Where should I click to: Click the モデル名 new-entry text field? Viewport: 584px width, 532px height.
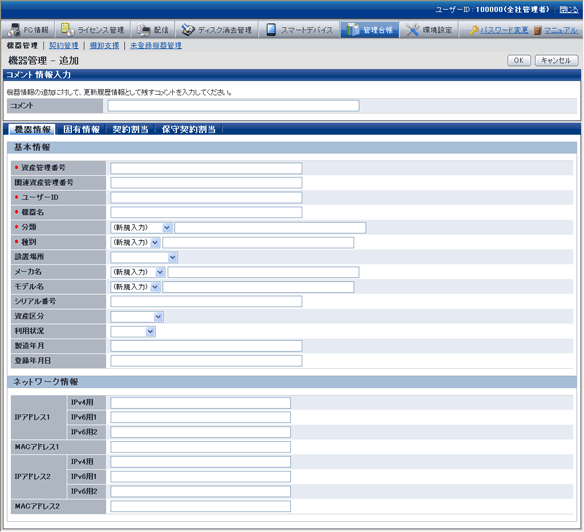[x=258, y=287]
